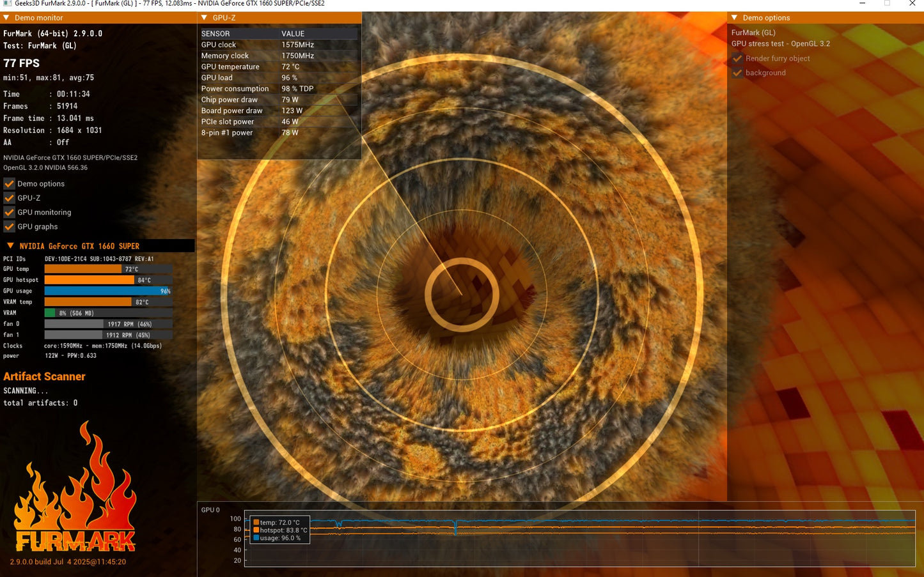This screenshot has width=924, height=577.
Task: Click the GPU load 96 % row
Action: (x=279, y=78)
